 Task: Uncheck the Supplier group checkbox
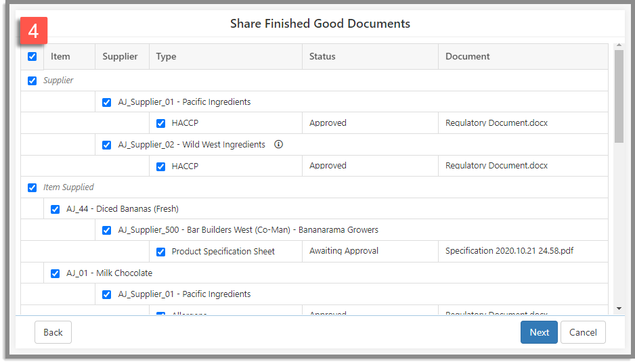pos(32,81)
